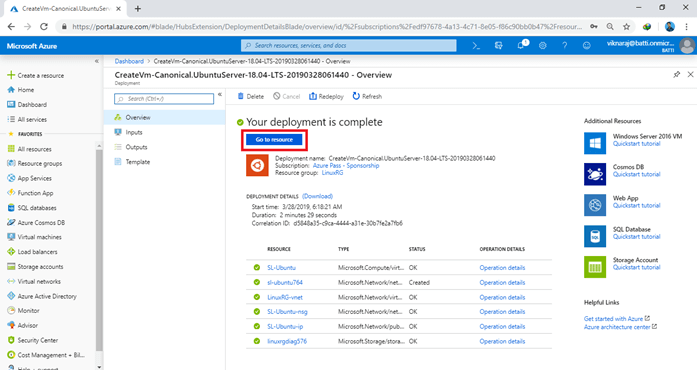Select the Overview menu item
This screenshot has height=370, width=697.
tap(164, 117)
